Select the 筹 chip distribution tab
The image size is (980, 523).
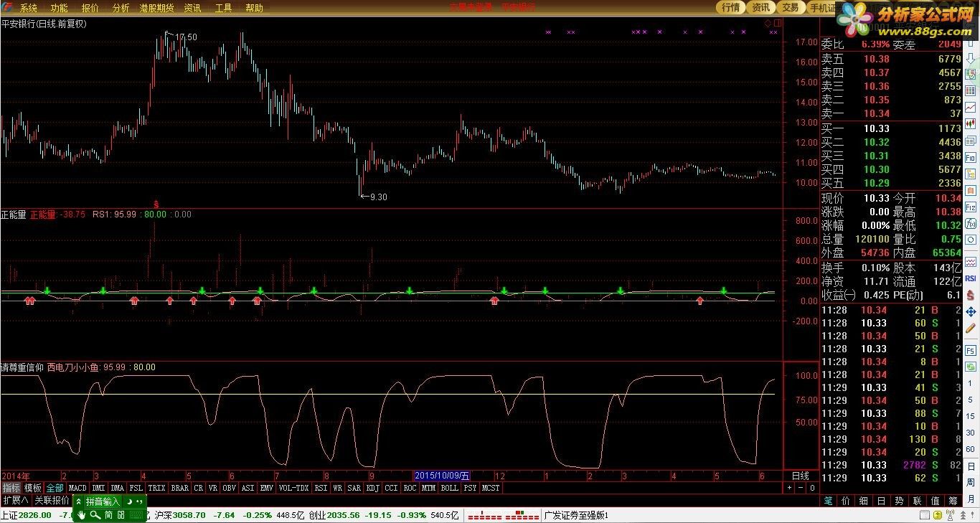(x=953, y=500)
